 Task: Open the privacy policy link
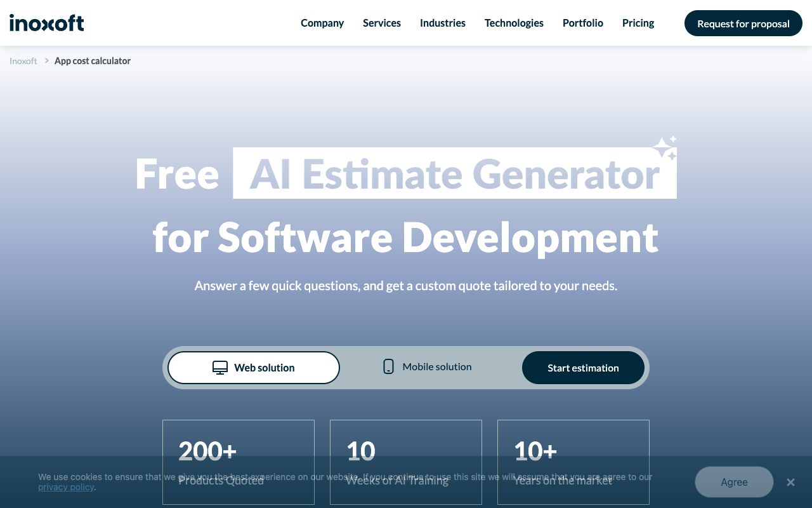[x=66, y=487]
